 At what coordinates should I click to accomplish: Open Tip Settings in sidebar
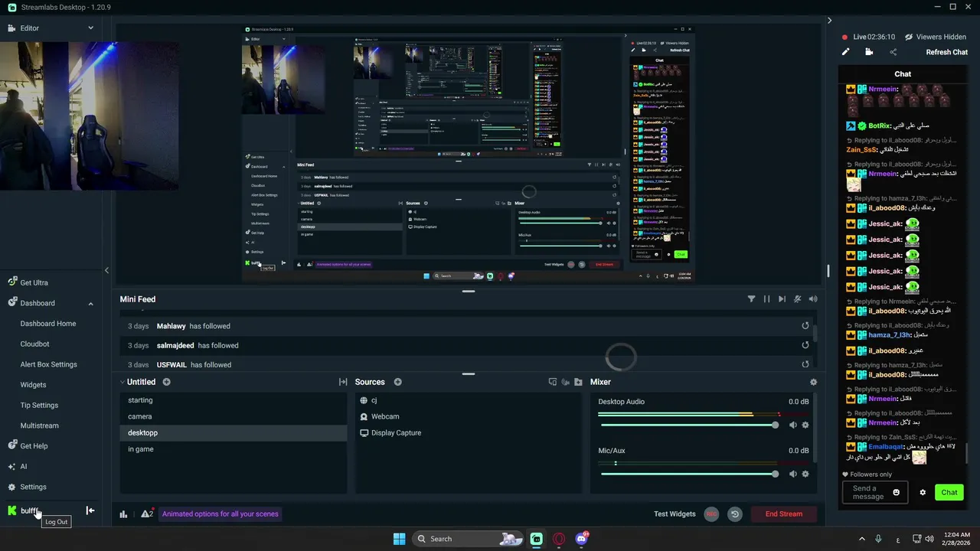point(39,405)
